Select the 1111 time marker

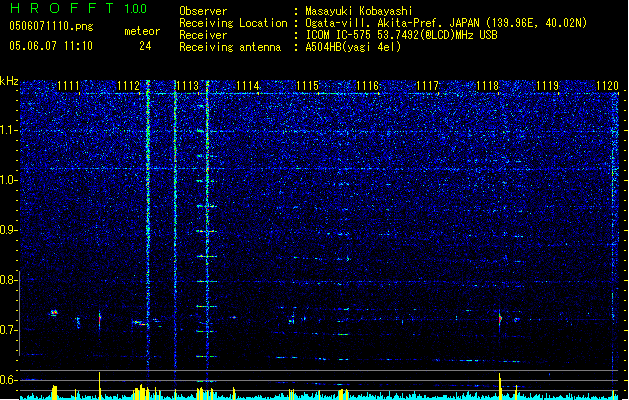pyautogui.click(x=68, y=86)
